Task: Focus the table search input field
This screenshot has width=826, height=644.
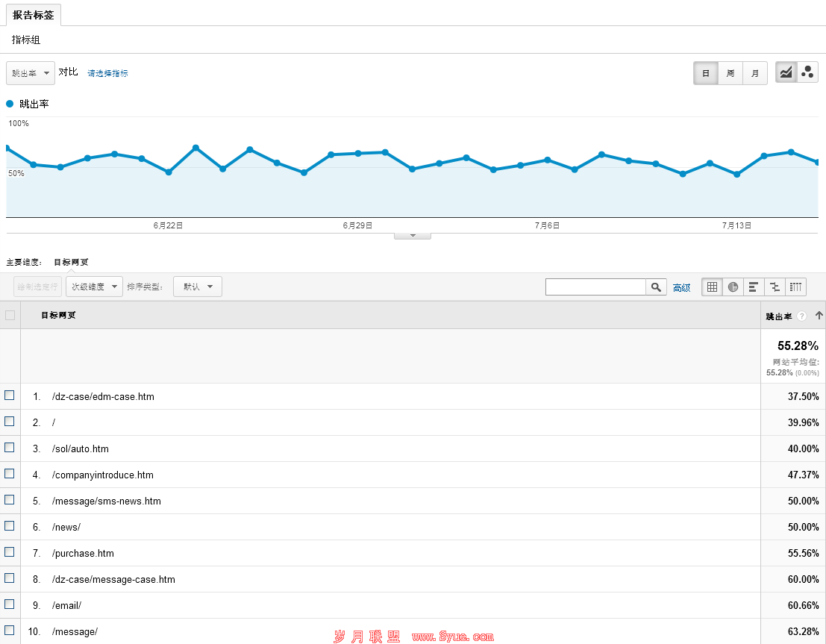Action: [x=595, y=287]
